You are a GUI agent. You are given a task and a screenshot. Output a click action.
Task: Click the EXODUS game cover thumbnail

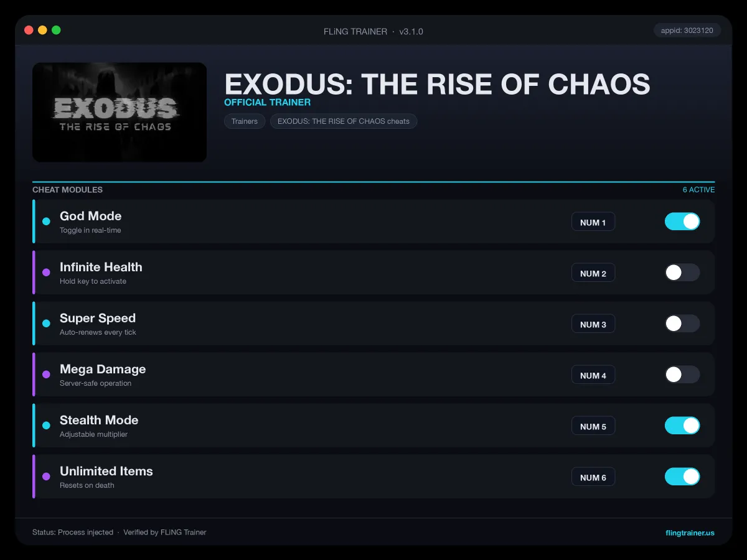coord(120,112)
